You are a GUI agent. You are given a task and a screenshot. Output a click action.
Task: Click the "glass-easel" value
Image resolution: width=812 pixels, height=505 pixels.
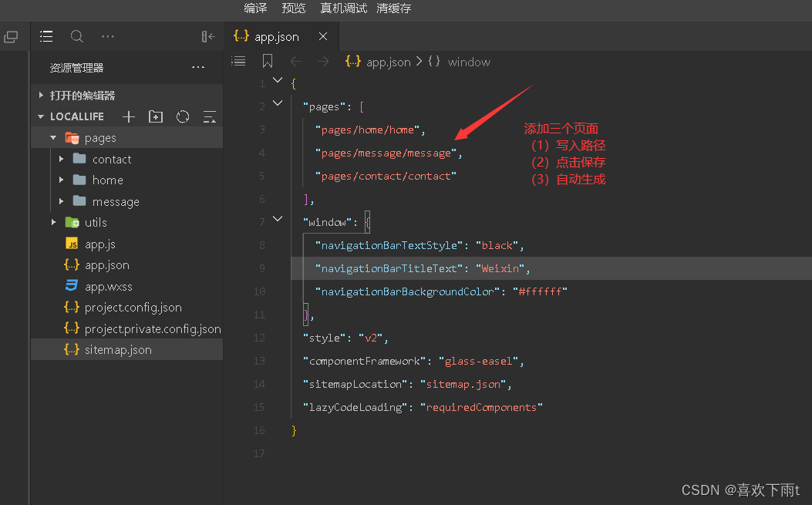[479, 361]
